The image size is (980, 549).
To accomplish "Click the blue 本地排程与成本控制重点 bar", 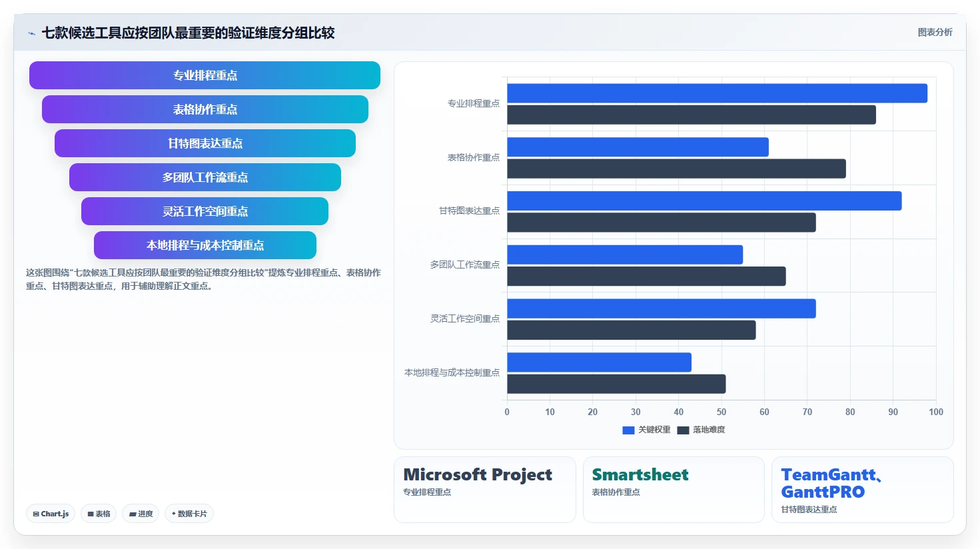I will (599, 362).
